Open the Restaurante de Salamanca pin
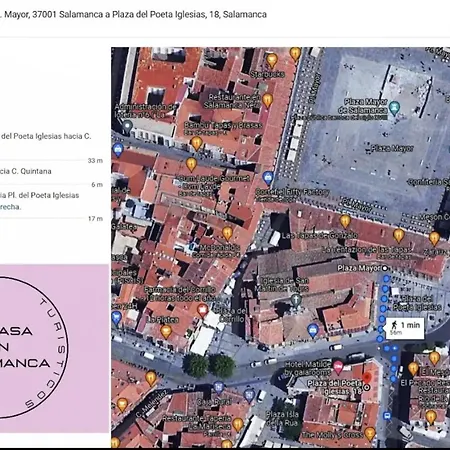Image resolution: width=450 pixels, height=450 pixels. coord(267,100)
